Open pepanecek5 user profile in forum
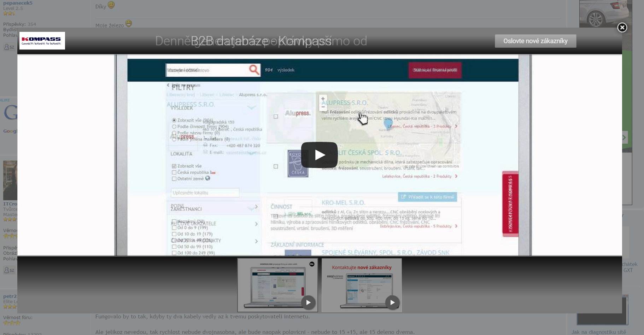Screen dimensions: 644x335 pyautogui.click(x=18, y=3)
